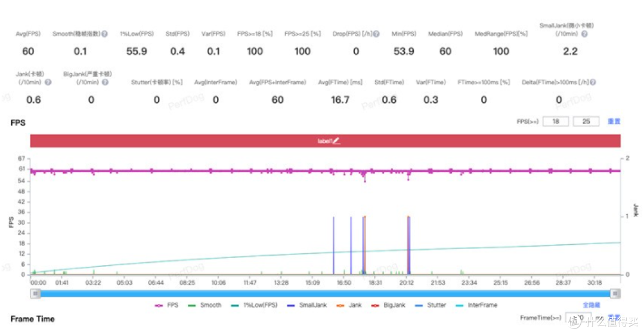Click the Avg(FPS+InterFrame) label
The width and height of the screenshot is (644, 335).
coord(278,82)
